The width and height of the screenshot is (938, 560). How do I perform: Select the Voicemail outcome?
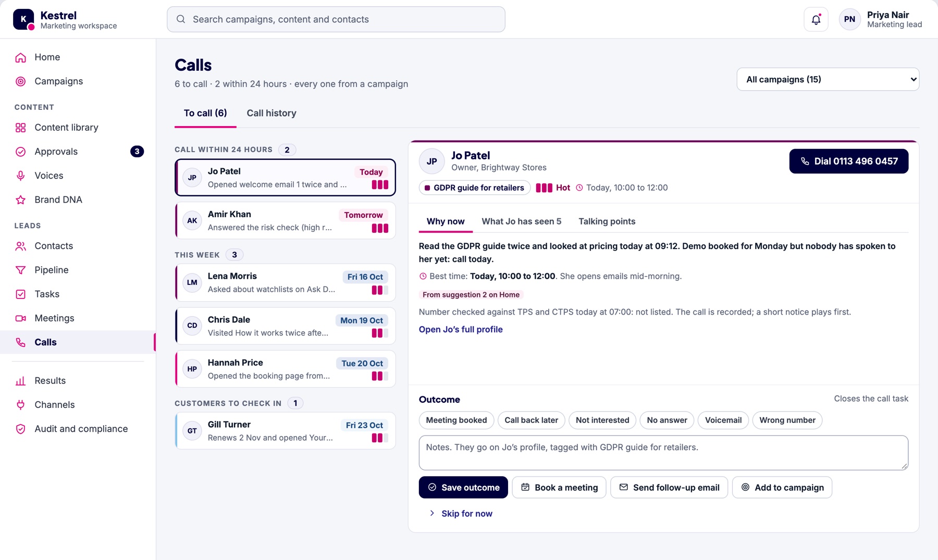coord(723,420)
